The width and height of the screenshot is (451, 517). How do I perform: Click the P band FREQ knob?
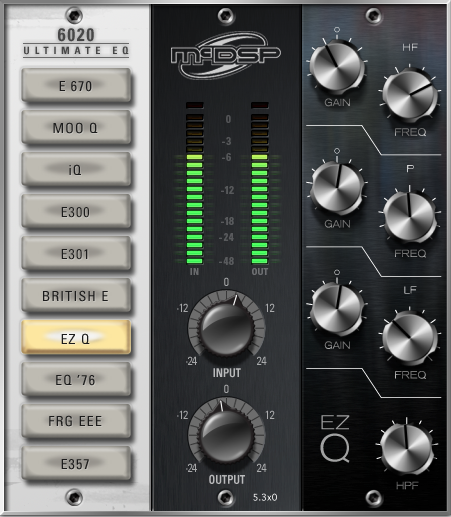[x=410, y=217]
